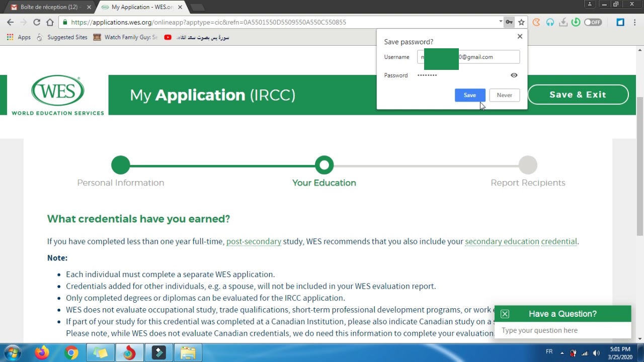Click the WES World Education Services logo
The image size is (644, 362).
tap(58, 96)
